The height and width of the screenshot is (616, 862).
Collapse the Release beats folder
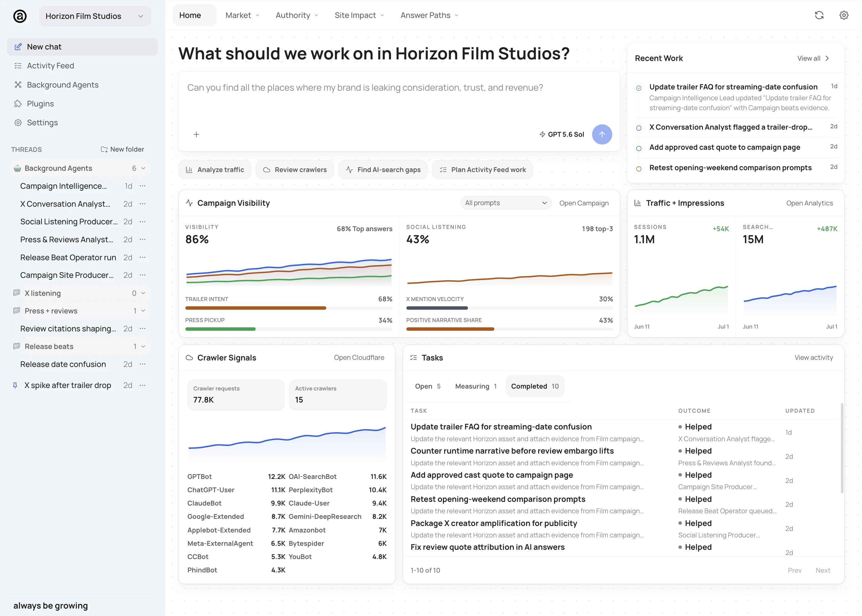coord(143,346)
